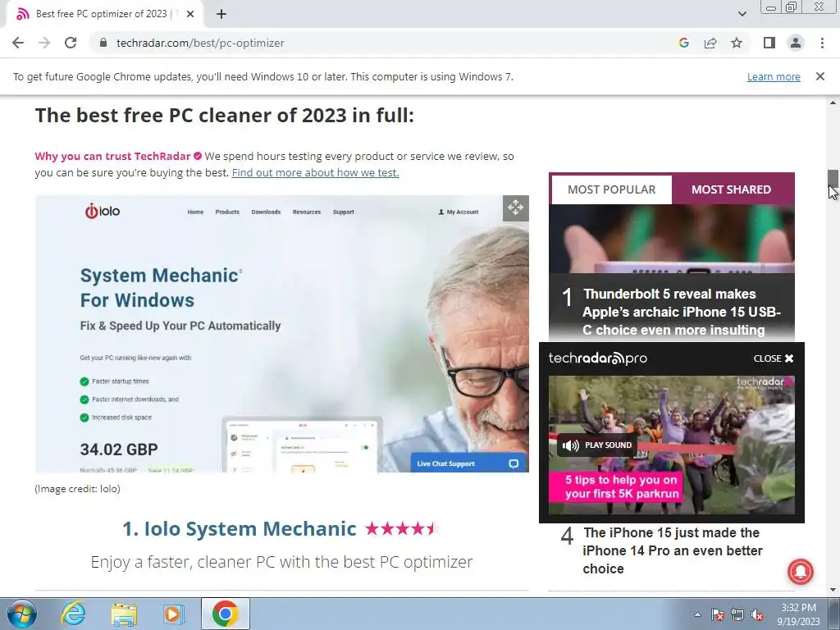View site info via the padlock icon
This screenshot has height=630, width=840.
103,43
